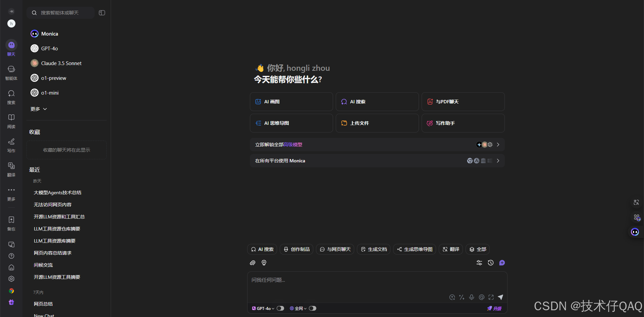
Task: Open the 备忘 memo section
Action: (x=11, y=223)
